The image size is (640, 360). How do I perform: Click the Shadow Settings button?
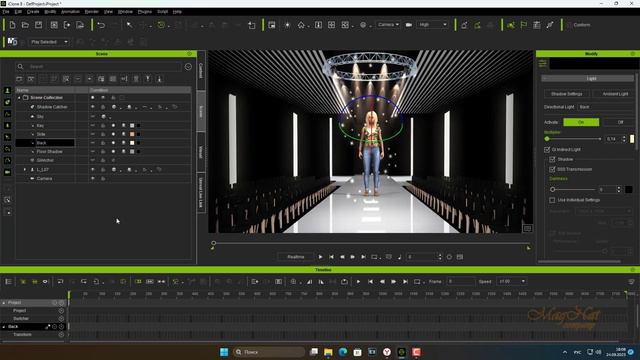(567, 94)
